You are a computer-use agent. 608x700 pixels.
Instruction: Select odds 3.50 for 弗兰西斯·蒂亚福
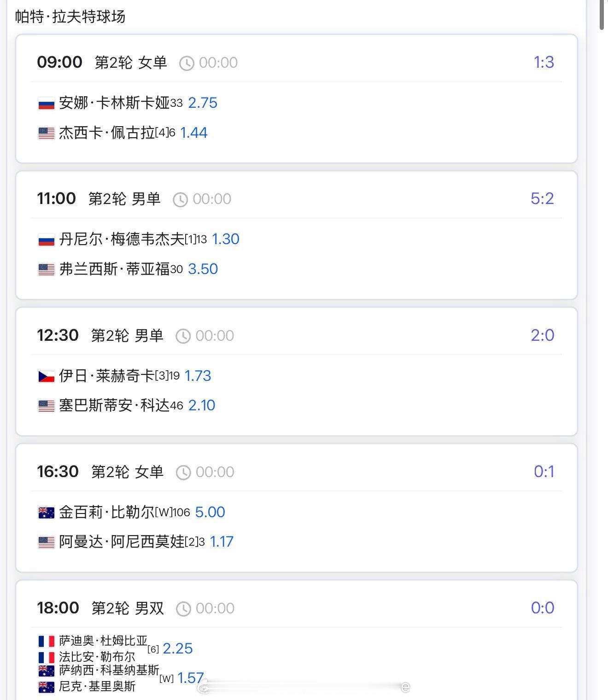[x=203, y=269]
